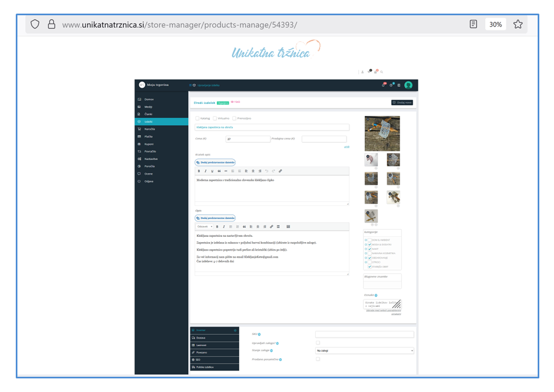Viewport: 554px width, 392px height.
Task: Click the user avatar in store header
Action: click(x=408, y=85)
